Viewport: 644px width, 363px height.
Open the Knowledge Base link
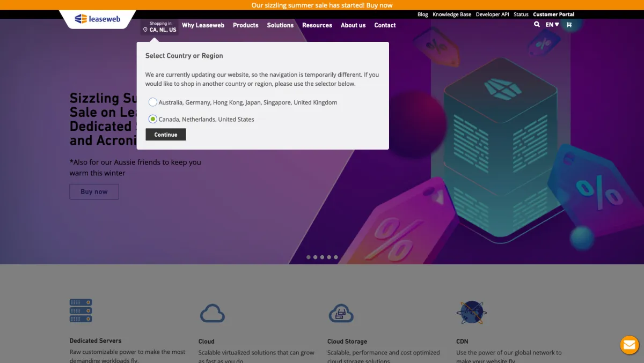[452, 14]
